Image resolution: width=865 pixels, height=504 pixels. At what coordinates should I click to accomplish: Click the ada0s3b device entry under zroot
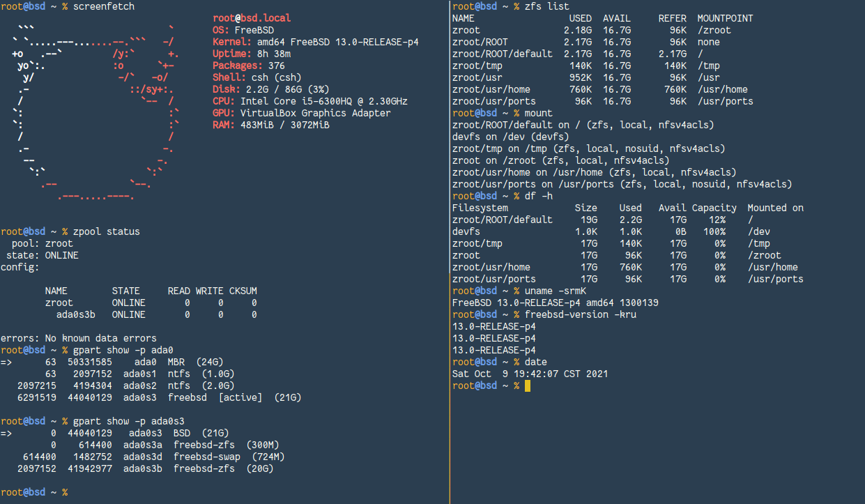tap(76, 314)
